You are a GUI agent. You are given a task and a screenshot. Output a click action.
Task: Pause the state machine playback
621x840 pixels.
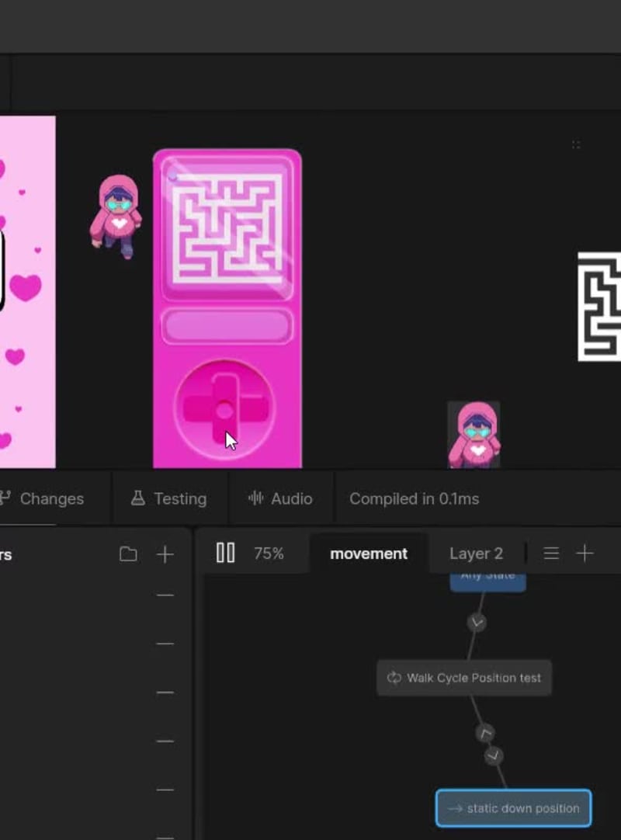(x=226, y=553)
